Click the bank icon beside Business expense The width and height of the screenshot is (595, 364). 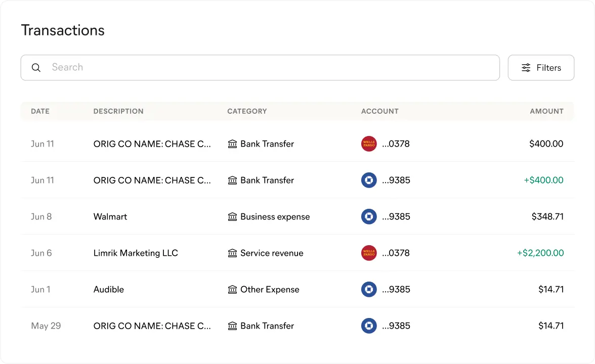pos(233,217)
